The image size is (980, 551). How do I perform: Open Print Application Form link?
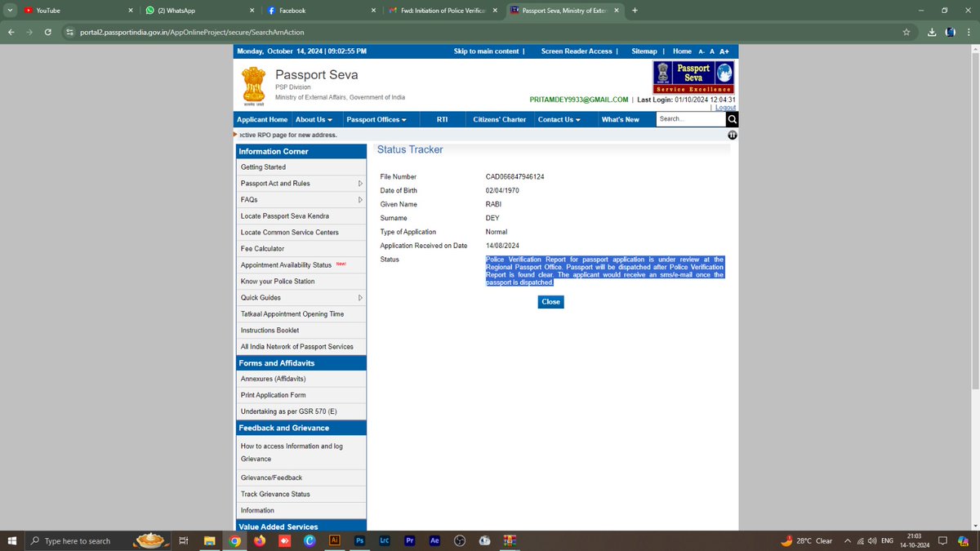point(274,395)
